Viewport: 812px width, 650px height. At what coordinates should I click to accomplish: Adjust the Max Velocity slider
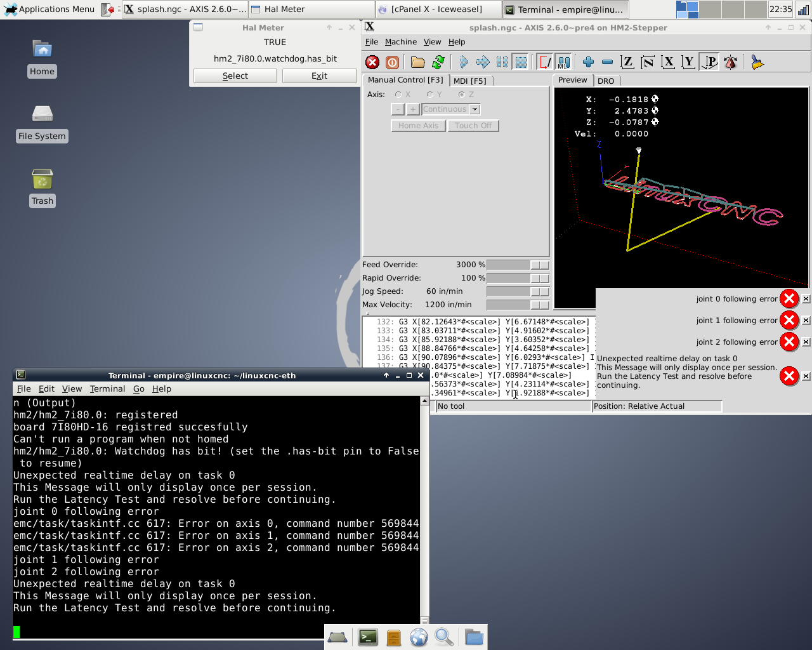point(518,305)
